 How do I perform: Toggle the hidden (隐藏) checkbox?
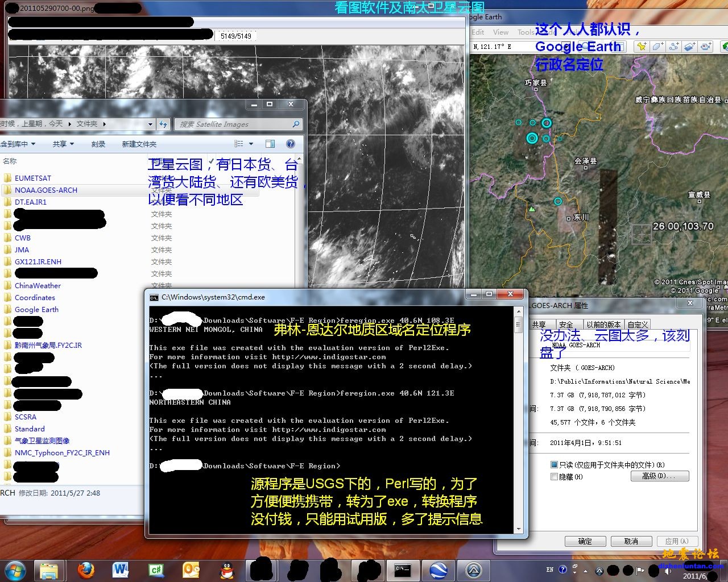pos(554,477)
